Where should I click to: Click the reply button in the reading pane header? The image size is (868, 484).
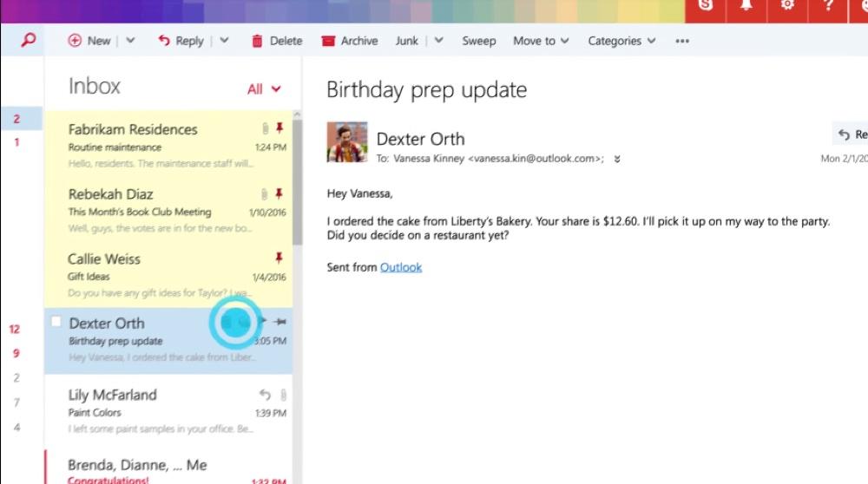[851, 134]
